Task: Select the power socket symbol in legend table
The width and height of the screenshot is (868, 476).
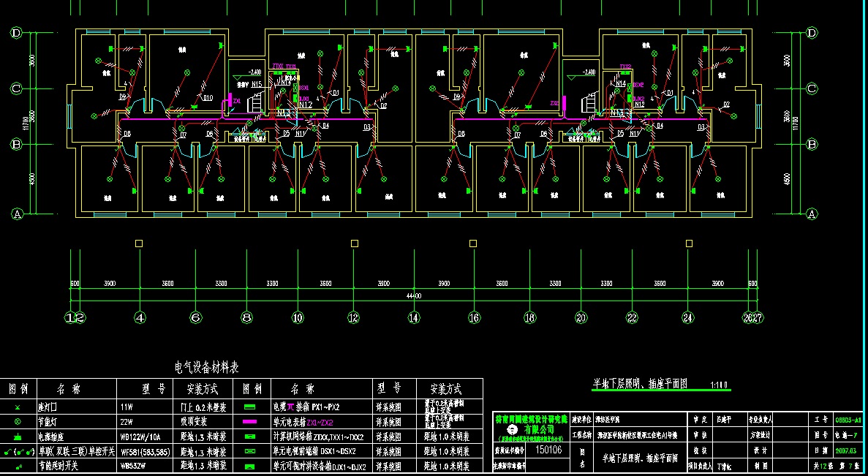Action: coord(18,437)
